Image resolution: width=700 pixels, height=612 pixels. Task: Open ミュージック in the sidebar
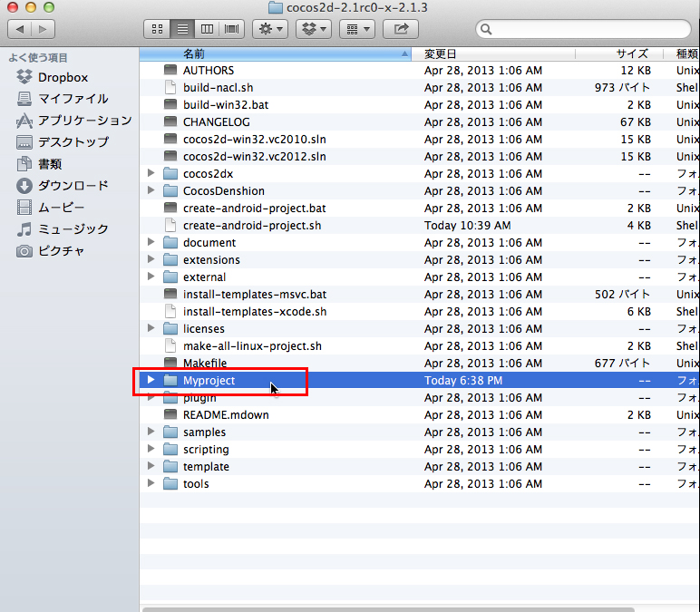pyautogui.click(x=63, y=229)
